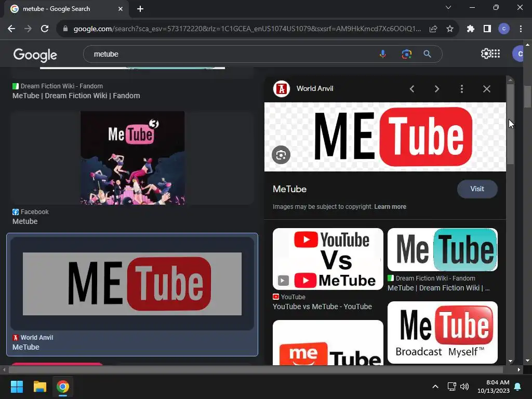This screenshot has width=532, height=399.
Task: Click the MeTube title in preview panel
Action: tap(289, 189)
